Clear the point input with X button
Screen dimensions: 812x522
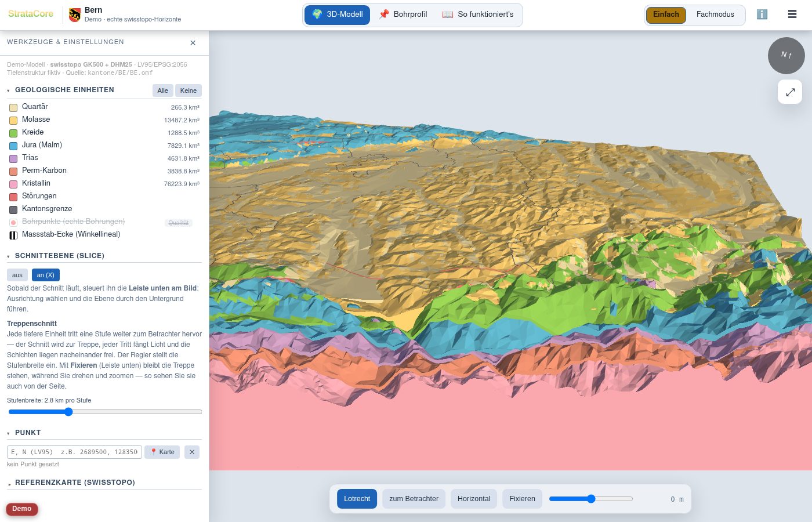[192, 452]
